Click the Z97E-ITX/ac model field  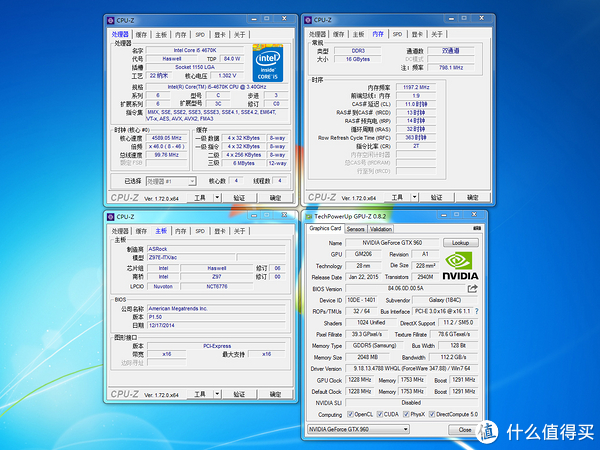click(191, 258)
